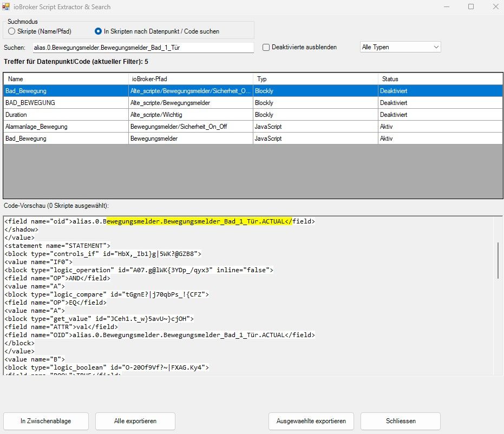Minimize the Script Extractor window

[447, 6]
